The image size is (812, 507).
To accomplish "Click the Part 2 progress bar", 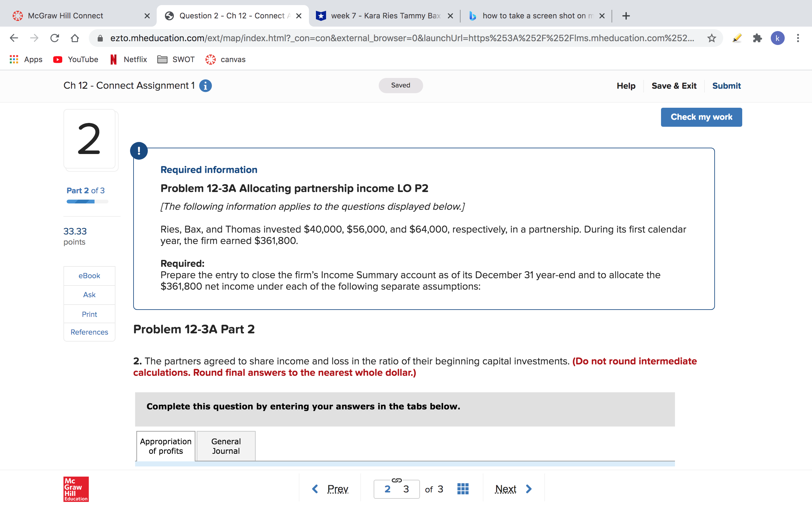I will pyautogui.click(x=87, y=201).
